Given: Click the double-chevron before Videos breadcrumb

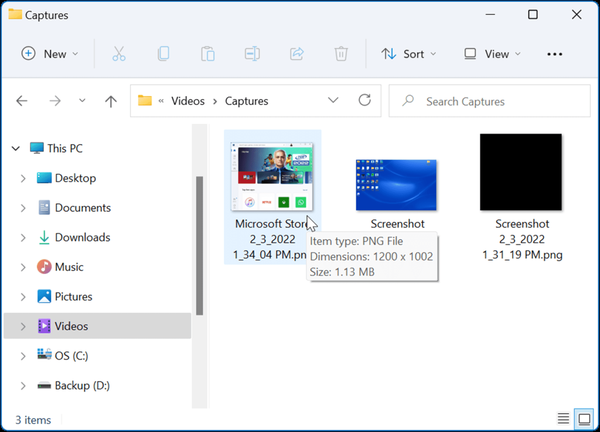Looking at the screenshot, I should (161, 101).
